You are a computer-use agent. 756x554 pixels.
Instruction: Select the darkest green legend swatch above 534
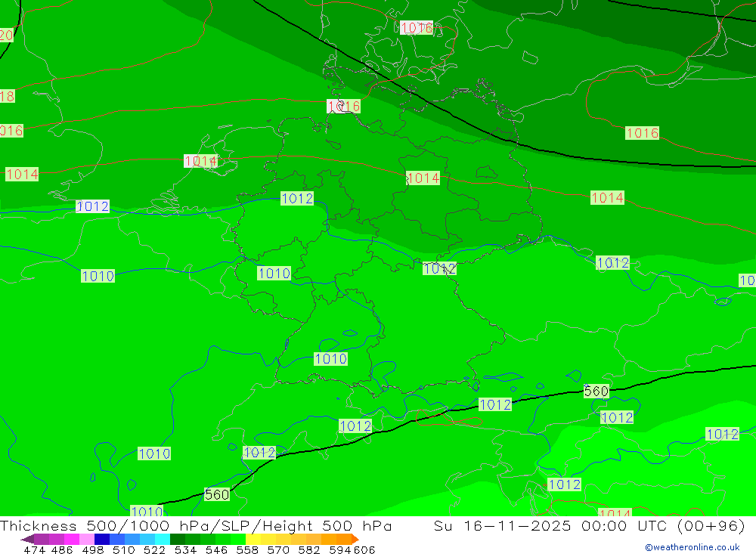click(178, 539)
